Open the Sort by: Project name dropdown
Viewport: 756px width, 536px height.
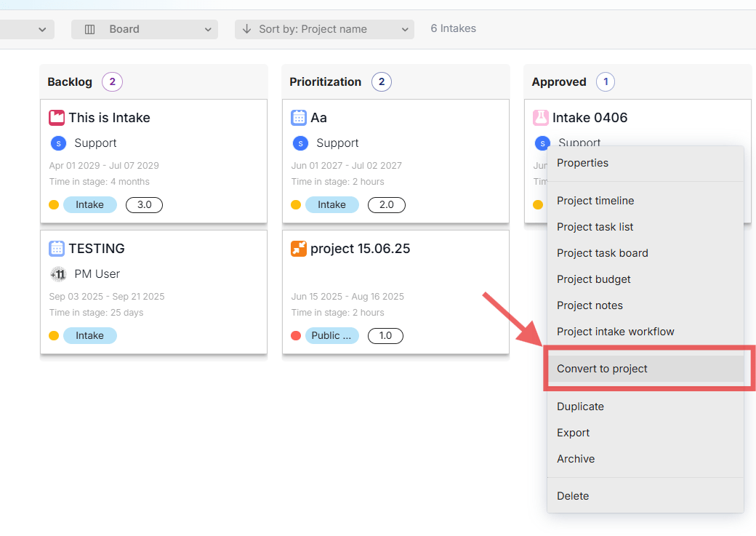coord(324,29)
